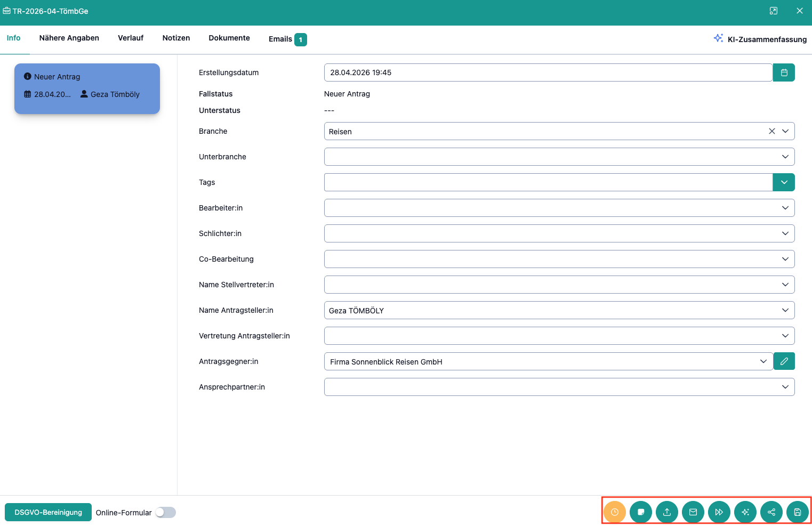Click the envelope email button in bottom toolbar
Viewport: 812px width, 526px height.
[x=693, y=512]
